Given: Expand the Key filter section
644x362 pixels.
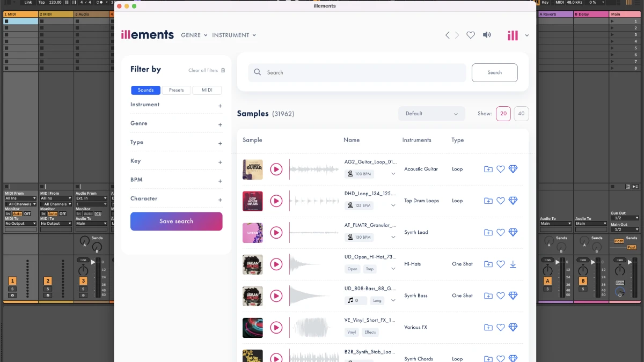Looking at the screenshot, I should coord(220,162).
